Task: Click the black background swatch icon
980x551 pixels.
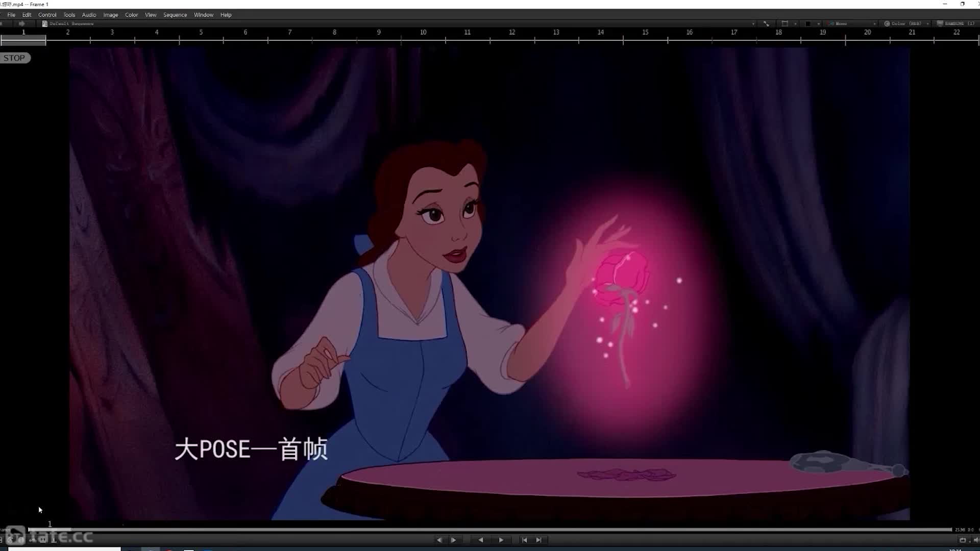Action: pos(807,23)
